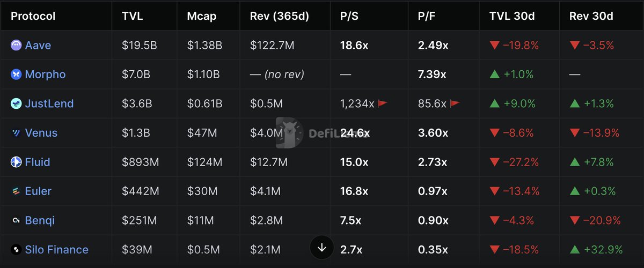Select Venus P/F value 3.60x

tap(433, 133)
